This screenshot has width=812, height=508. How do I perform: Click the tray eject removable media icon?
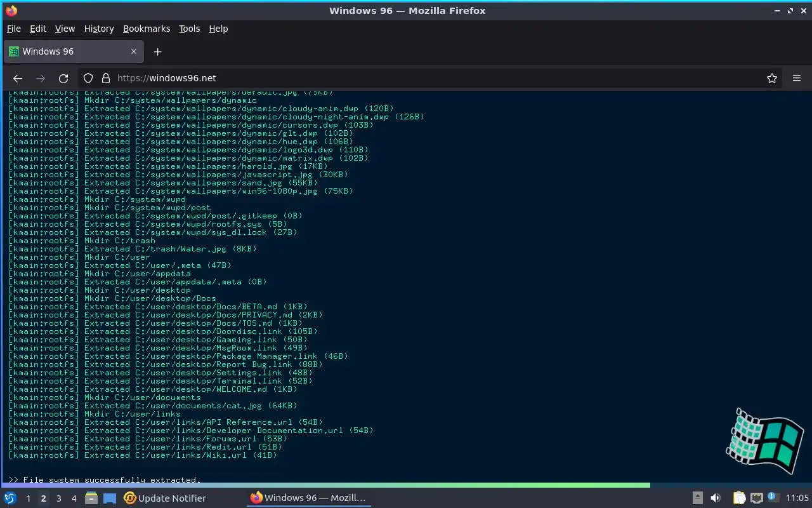pos(698,498)
